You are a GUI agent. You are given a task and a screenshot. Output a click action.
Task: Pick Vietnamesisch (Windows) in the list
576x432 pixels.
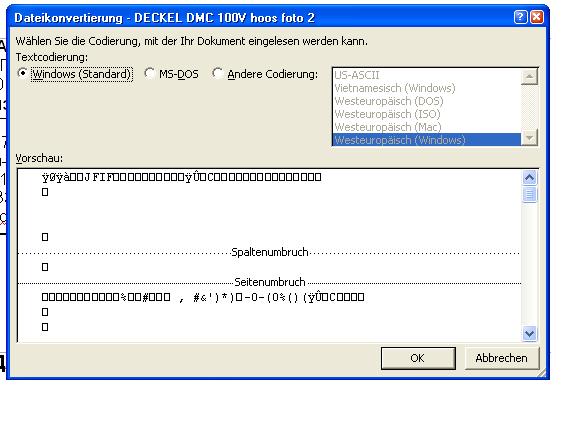426,88
